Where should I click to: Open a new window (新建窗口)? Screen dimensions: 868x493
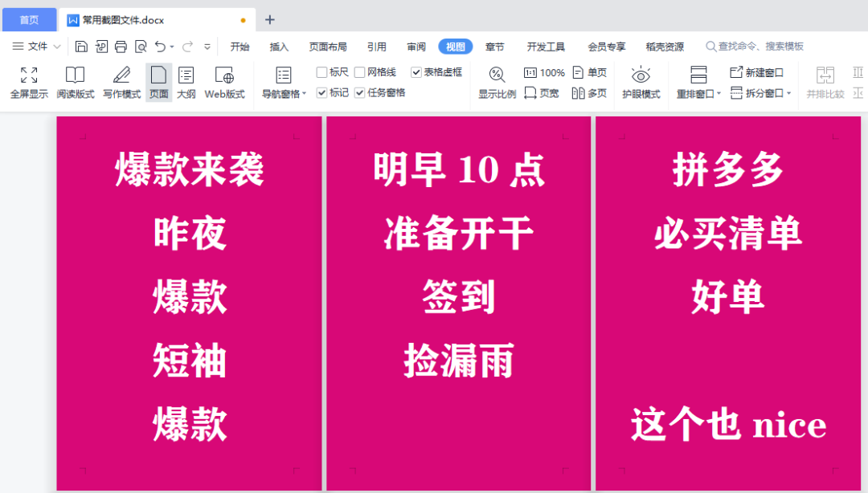coord(757,72)
